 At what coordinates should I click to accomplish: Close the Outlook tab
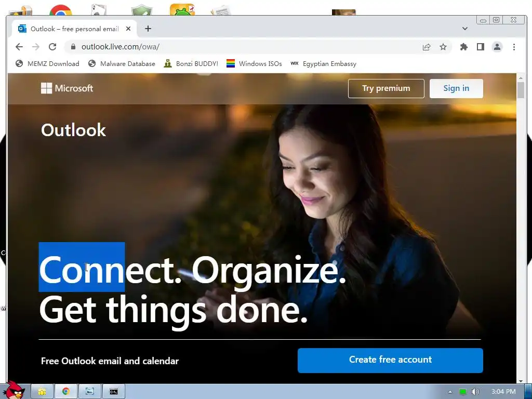coord(128,29)
